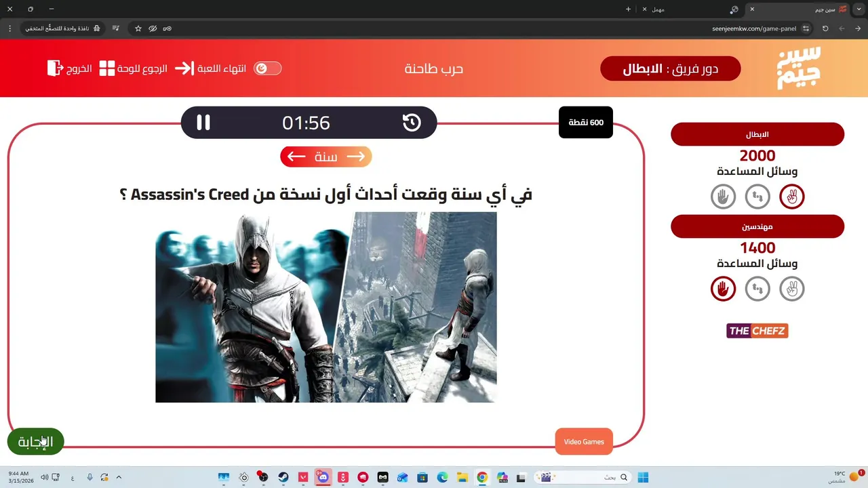
Task: Reveal the answer with الإجابة button
Action: tap(35, 442)
